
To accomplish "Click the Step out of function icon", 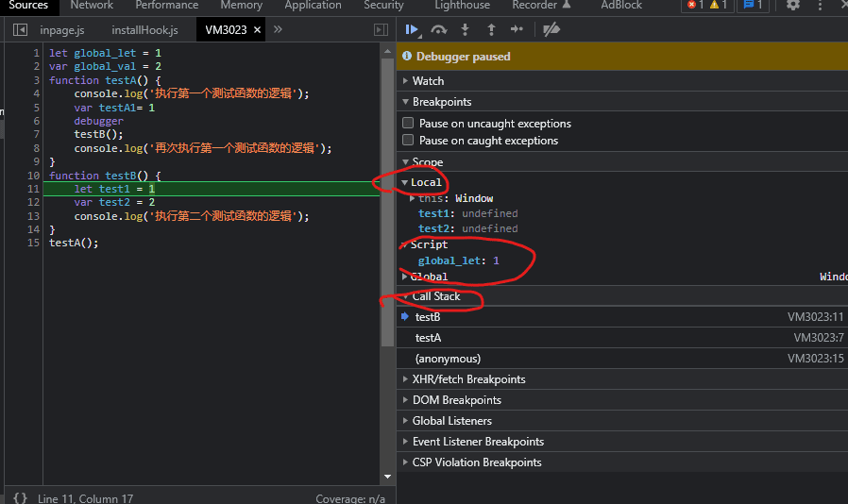I will coord(490,30).
